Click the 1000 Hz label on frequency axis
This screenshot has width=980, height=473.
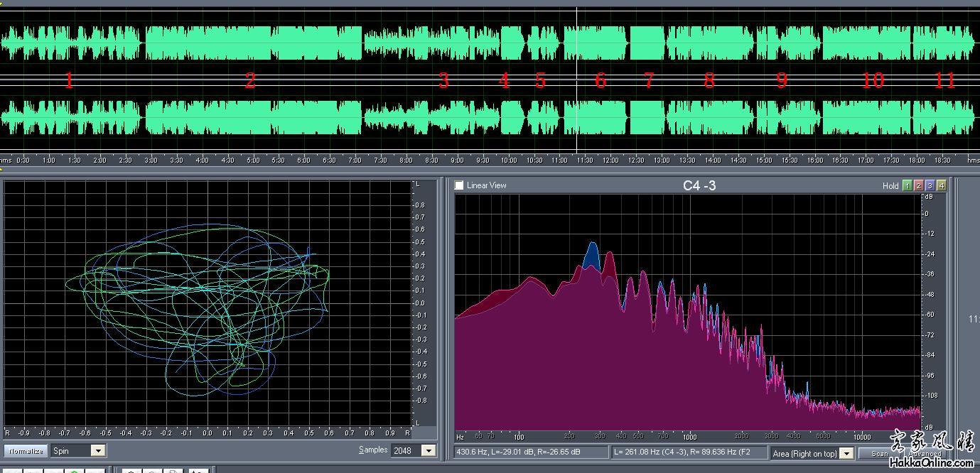[x=689, y=437]
